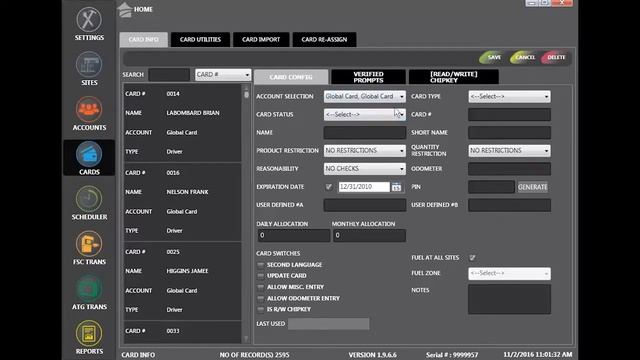
Task: Open the search-by Card # dropdown
Action: click(223, 75)
